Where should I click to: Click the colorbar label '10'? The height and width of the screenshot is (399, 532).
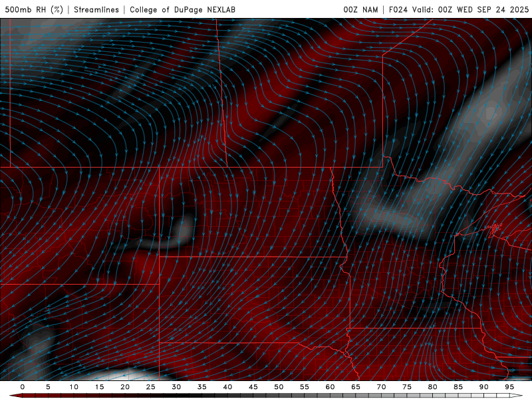click(74, 387)
